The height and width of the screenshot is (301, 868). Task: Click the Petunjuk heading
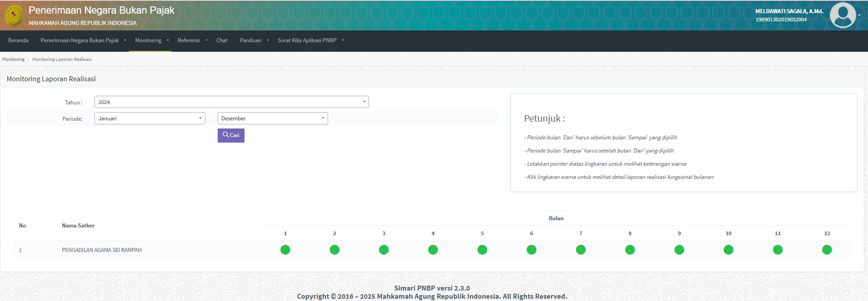pos(544,118)
